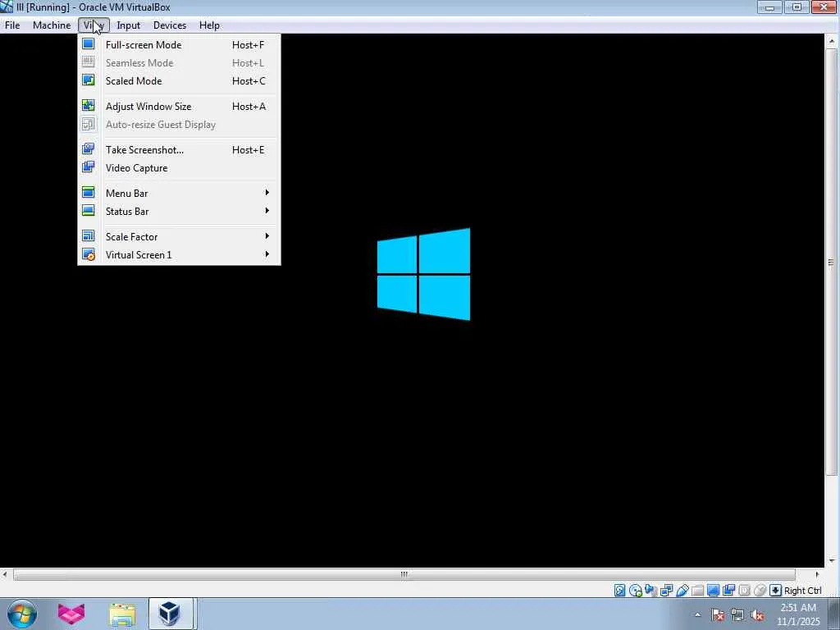Click the network tray icon
840x630 pixels.
[x=737, y=615]
